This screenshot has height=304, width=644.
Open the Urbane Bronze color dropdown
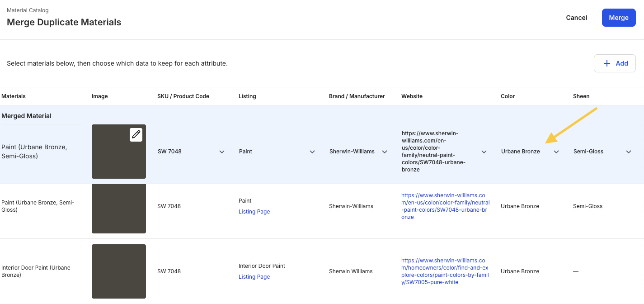(x=530, y=152)
